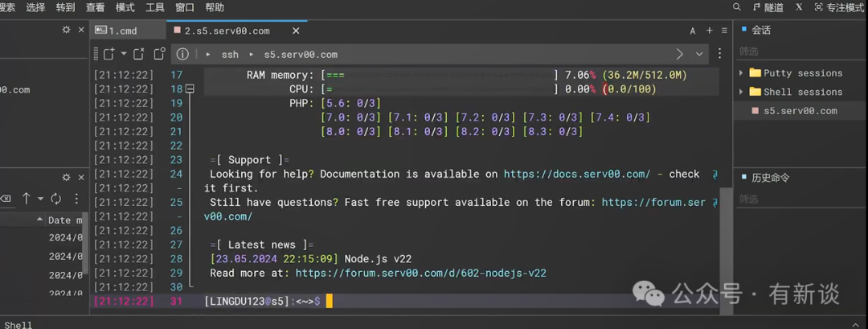Open the dropdown arrow beside new session

[124, 54]
